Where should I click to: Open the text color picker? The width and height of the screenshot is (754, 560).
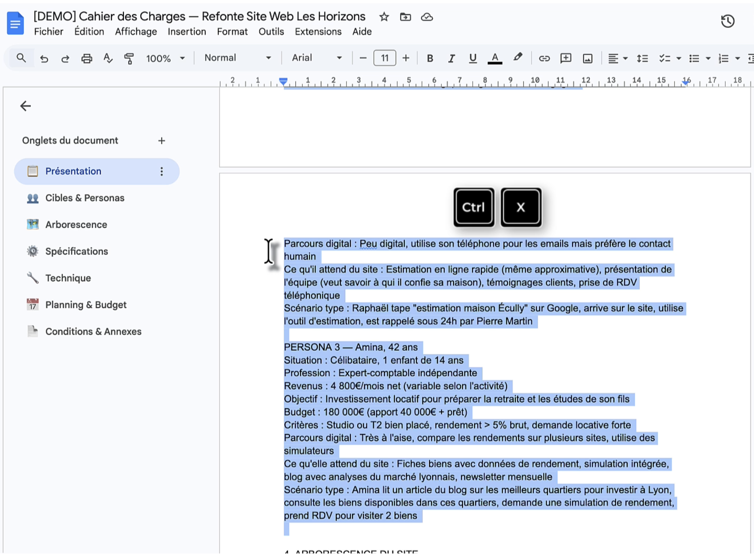tap(494, 58)
